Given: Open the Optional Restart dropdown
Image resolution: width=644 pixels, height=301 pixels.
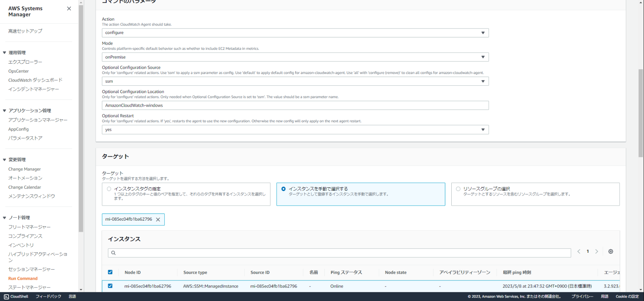Looking at the screenshot, I should click(295, 130).
